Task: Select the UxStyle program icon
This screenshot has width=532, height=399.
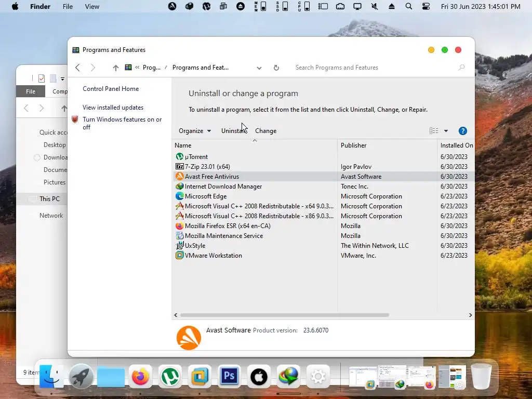Action: [x=179, y=245]
